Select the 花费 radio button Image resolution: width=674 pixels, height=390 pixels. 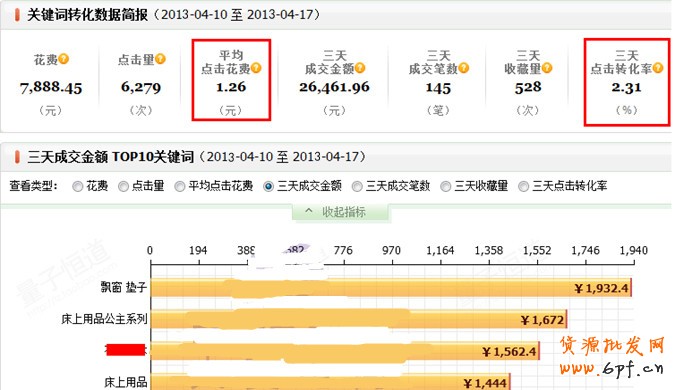78,187
